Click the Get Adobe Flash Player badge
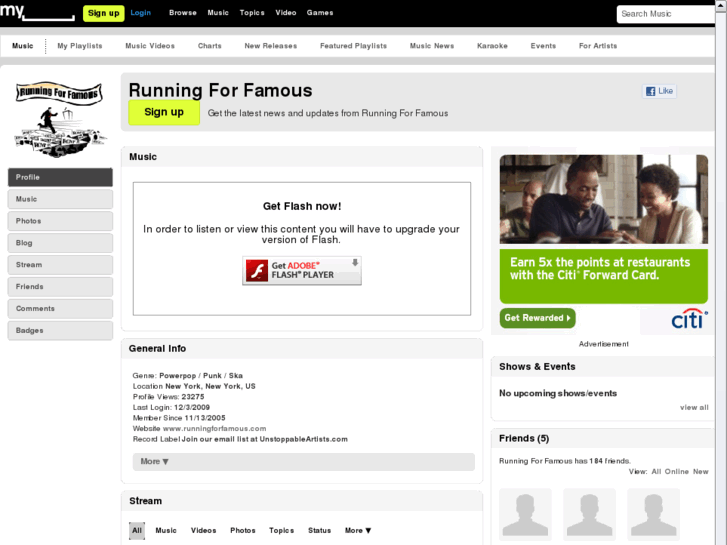The image size is (727, 545). 302,270
